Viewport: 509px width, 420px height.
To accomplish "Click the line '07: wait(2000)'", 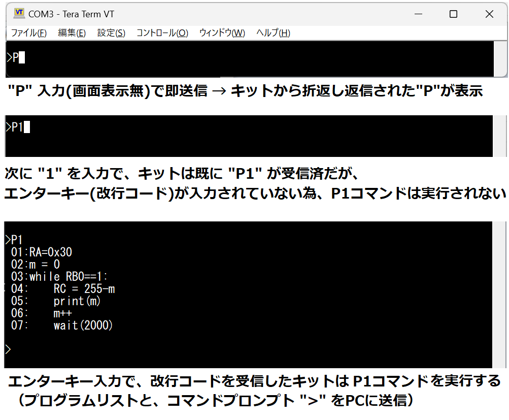I will point(62,325).
